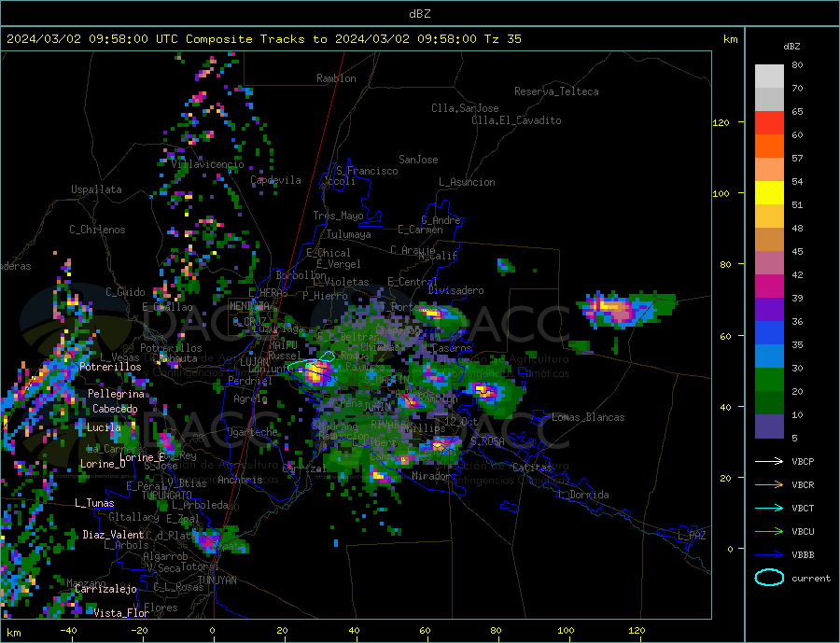Screen dimensions: 840x643
Task: Click the 'Tulumaya' place label
Action: 349,234
